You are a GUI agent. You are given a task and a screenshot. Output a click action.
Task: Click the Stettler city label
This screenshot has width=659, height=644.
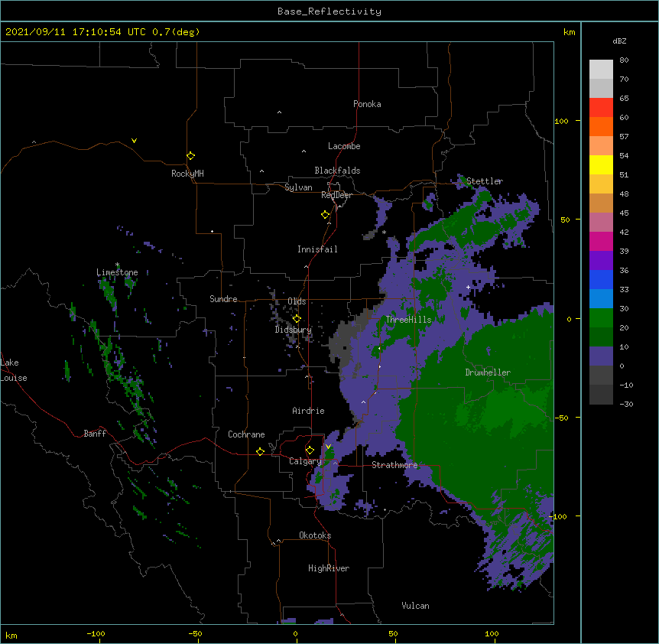point(485,181)
